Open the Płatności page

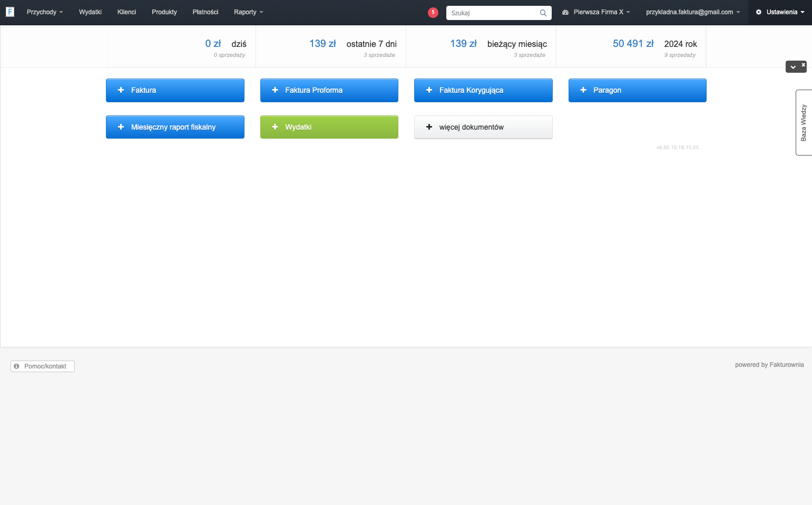tap(206, 12)
